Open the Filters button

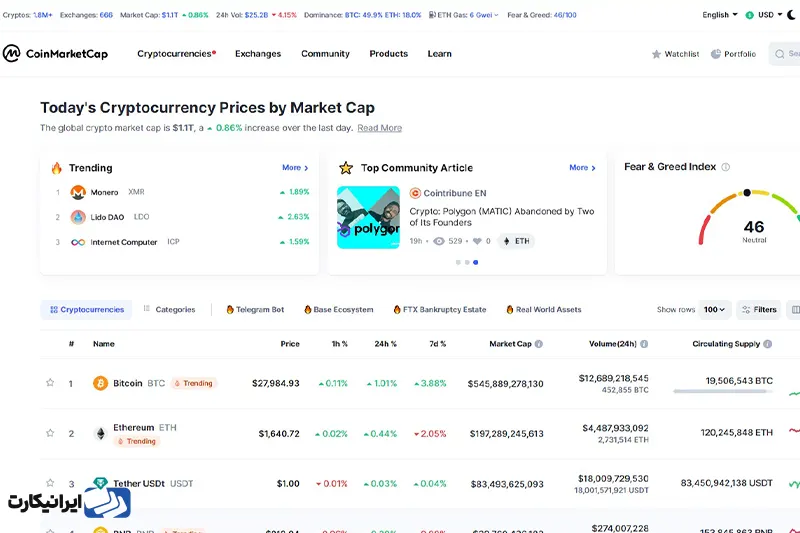[759, 310]
